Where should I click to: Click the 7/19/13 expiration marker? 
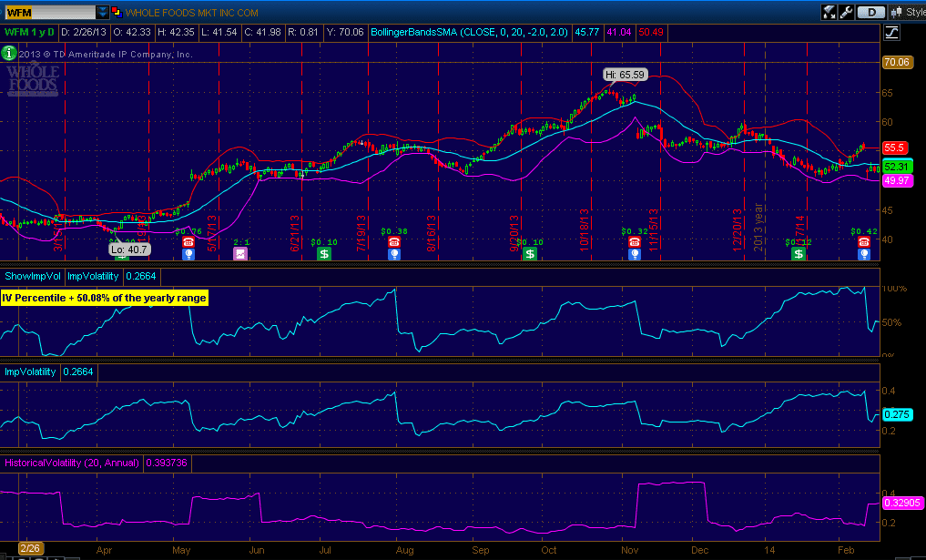[x=361, y=233]
